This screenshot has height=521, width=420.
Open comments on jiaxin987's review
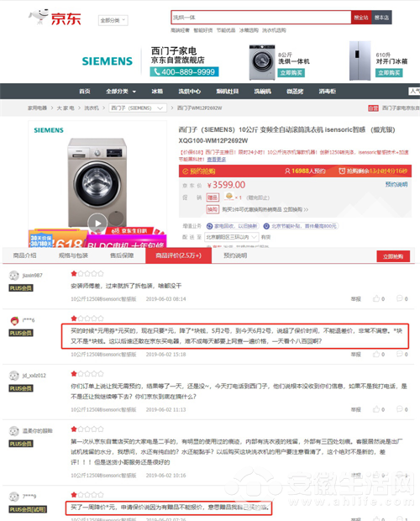pos(400,298)
